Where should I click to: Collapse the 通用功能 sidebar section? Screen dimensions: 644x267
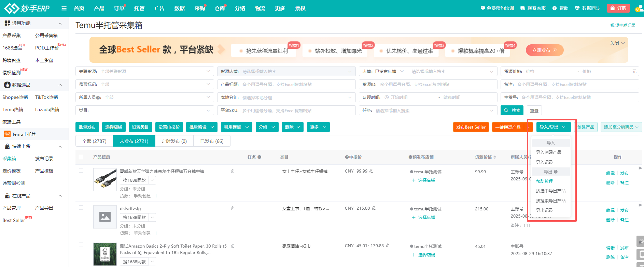(60, 24)
